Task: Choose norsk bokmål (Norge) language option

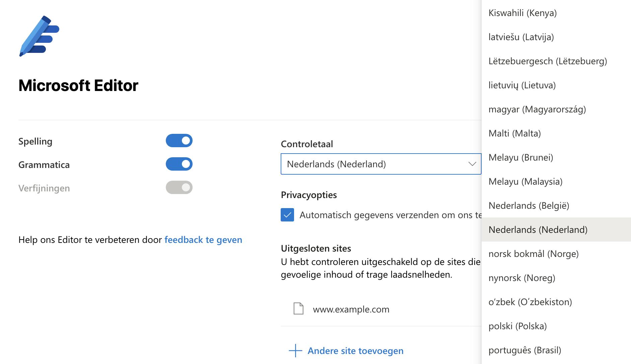Action: pos(533,254)
